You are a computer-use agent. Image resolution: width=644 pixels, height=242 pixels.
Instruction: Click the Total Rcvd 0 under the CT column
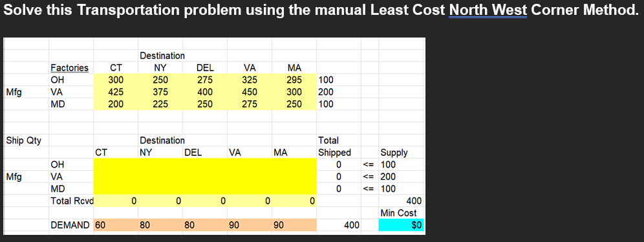[133, 201]
